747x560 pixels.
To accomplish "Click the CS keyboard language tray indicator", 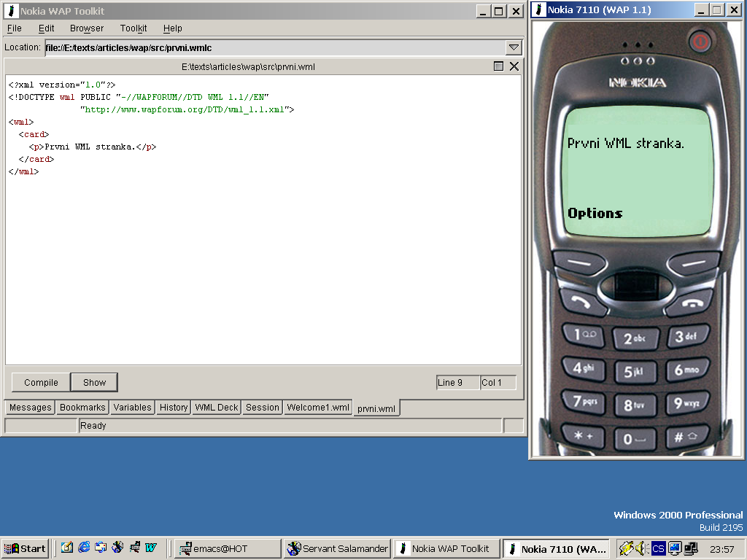I will coord(659,548).
